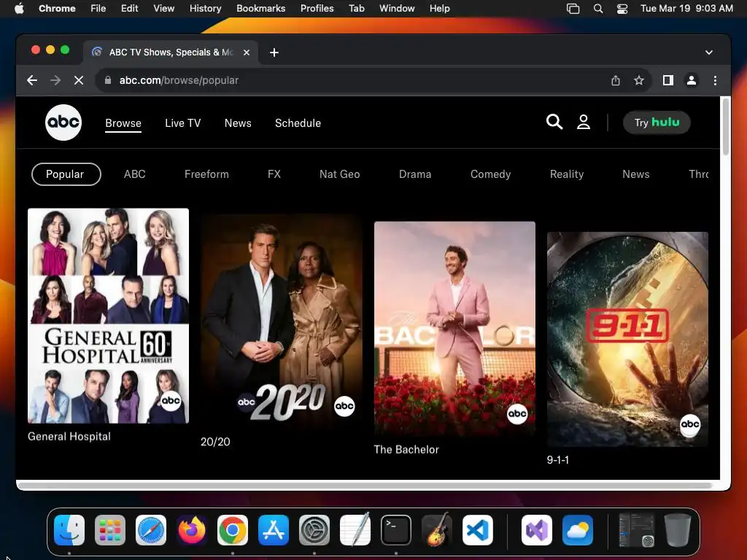Open System Settings from the Dock
Image resolution: width=747 pixels, height=560 pixels.
[x=314, y=530]
